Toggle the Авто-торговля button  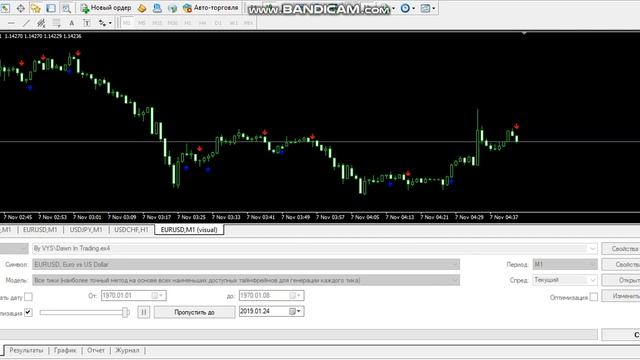point(211,8)
